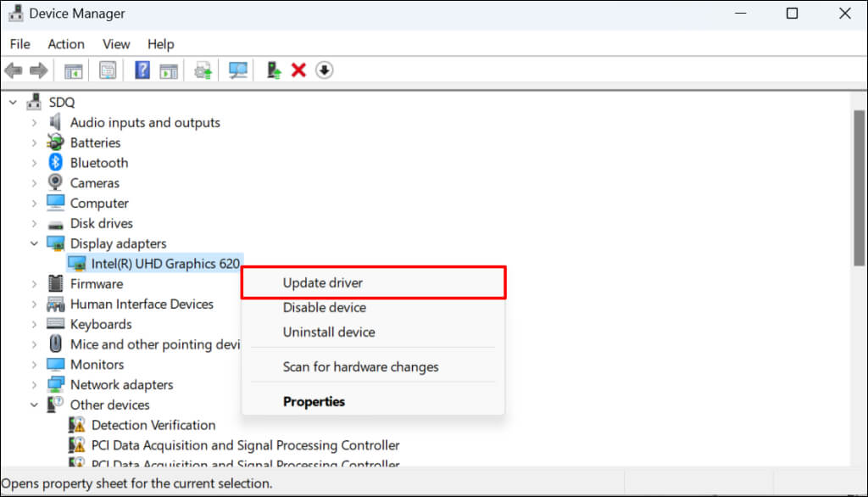Expand the Computer category
This screenshot has width=868, height=497.
34,204
